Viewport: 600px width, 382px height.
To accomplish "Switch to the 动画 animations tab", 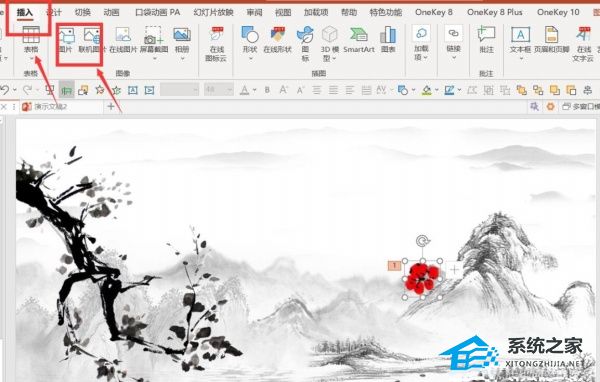I will pos(111,12).
